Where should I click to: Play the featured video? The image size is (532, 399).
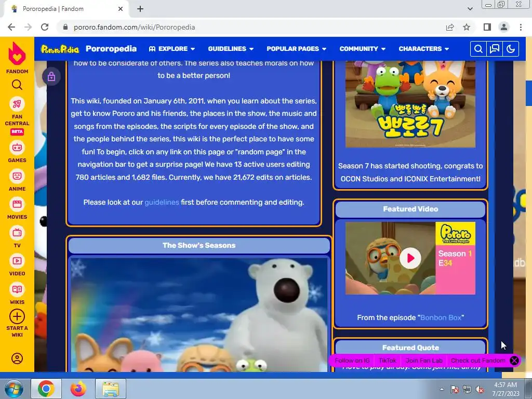pos(410,258)
